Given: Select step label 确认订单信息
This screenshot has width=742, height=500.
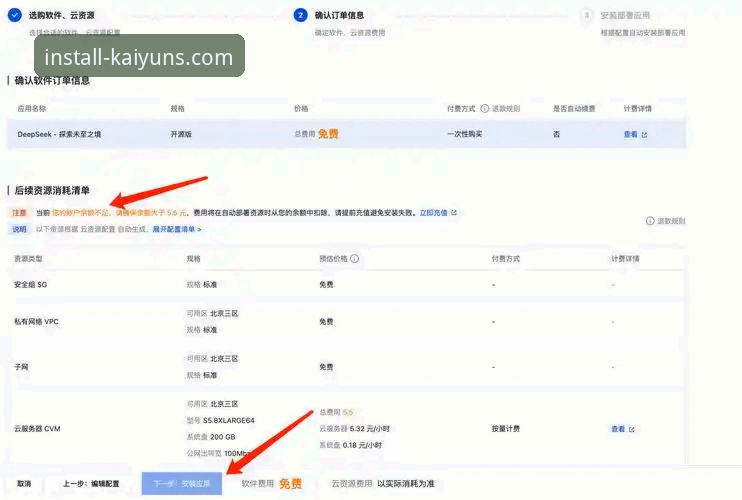Looking at the screenshot, I should coord(339,15).
